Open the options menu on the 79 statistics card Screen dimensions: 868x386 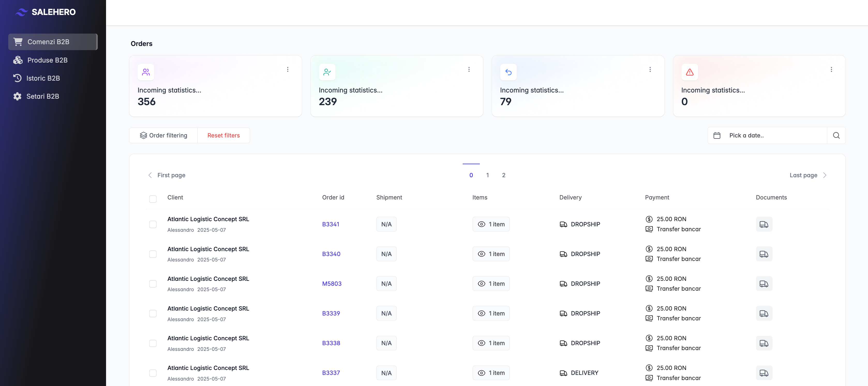point(650,69)
